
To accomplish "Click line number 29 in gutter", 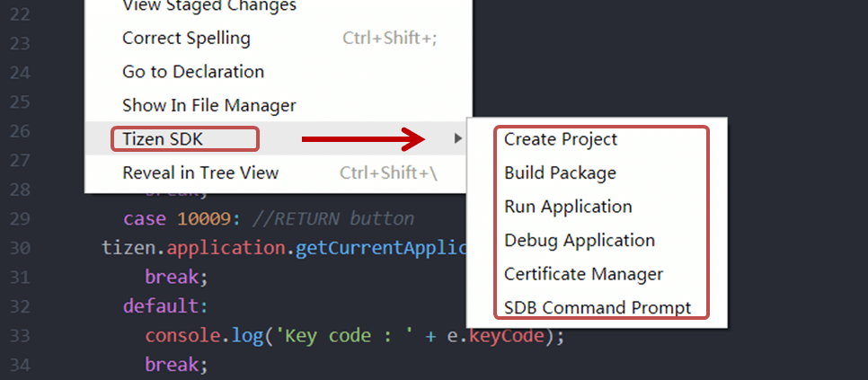I will point(20,218).
